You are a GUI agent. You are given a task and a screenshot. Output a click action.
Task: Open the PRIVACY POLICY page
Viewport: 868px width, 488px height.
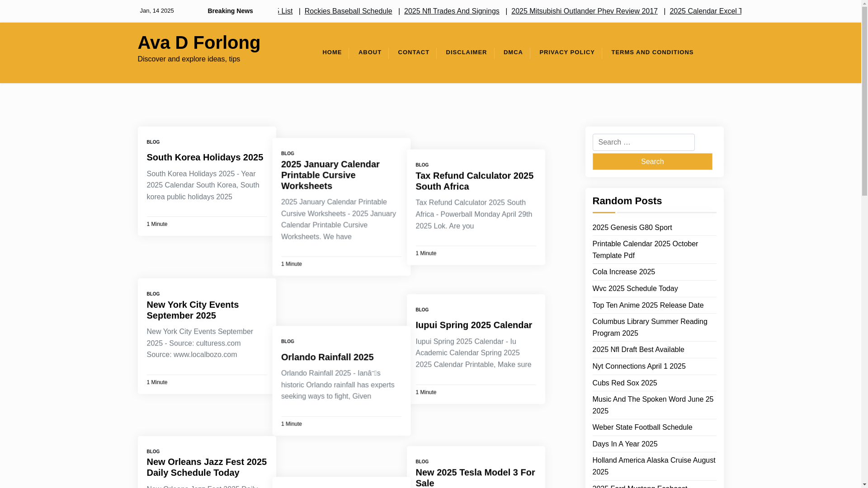click(x=567, y=52)
